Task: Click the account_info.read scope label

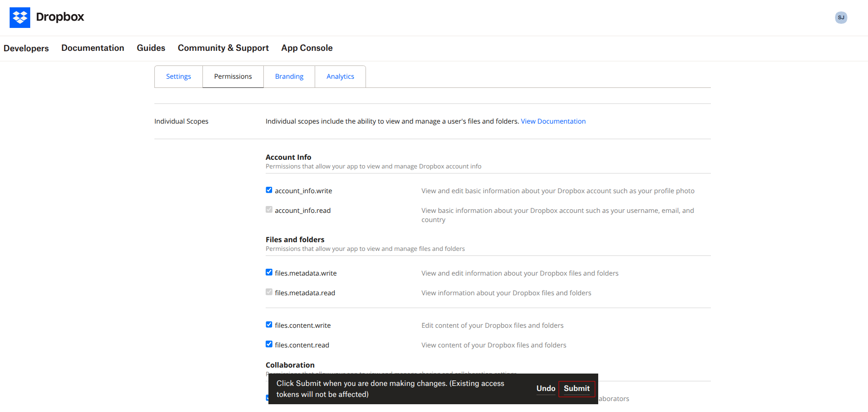Action: point(303,211)
